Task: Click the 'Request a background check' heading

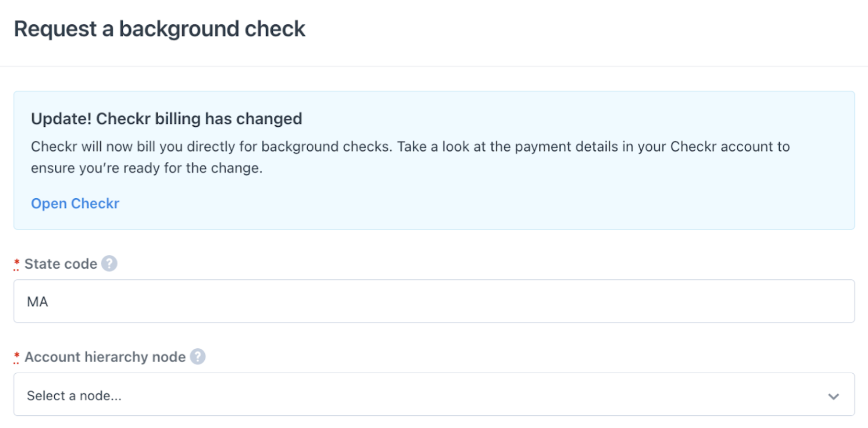Action: point(160,29)
